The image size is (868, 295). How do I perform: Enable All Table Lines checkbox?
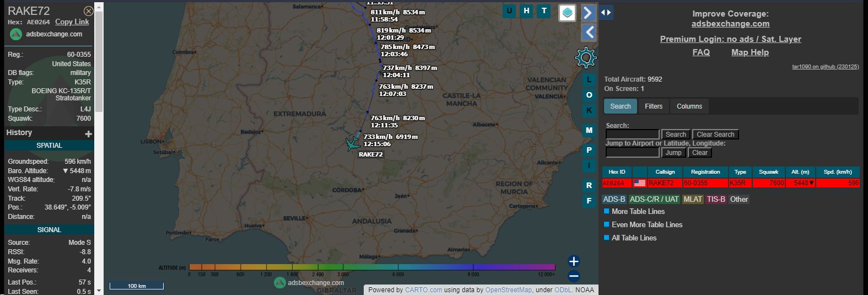[x=607, y=238]
